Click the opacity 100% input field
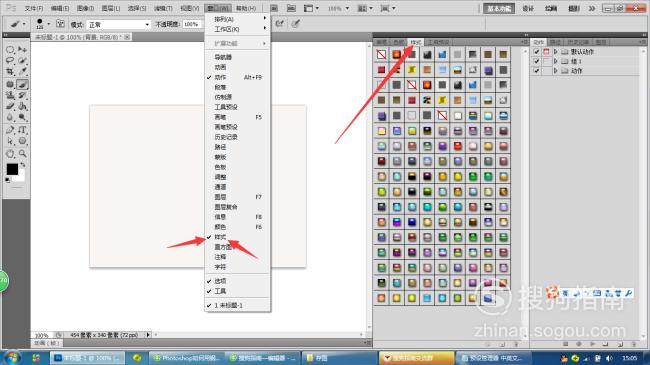Screen dimensions: 650x365 click(192, 24)
